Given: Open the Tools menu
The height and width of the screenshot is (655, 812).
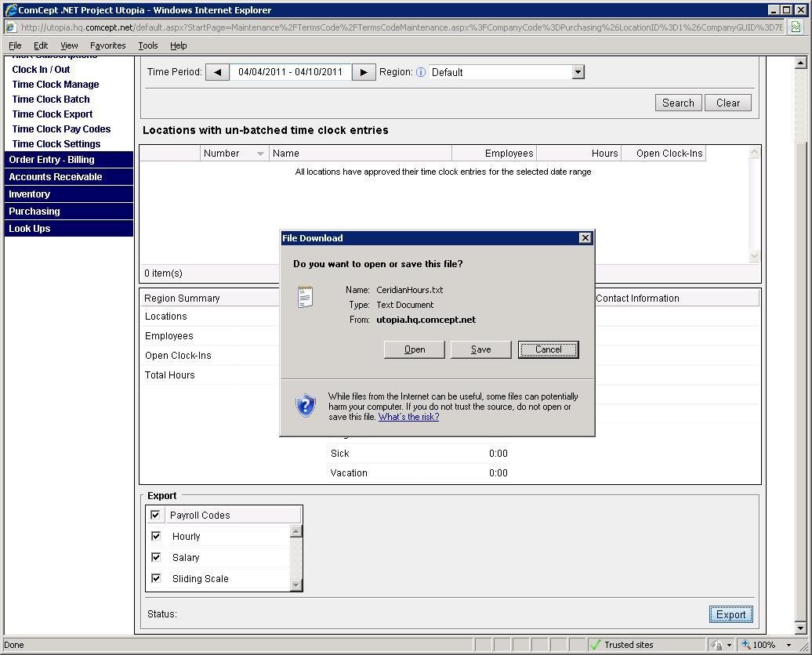Looking at the screenshot, I should (148, 45).
